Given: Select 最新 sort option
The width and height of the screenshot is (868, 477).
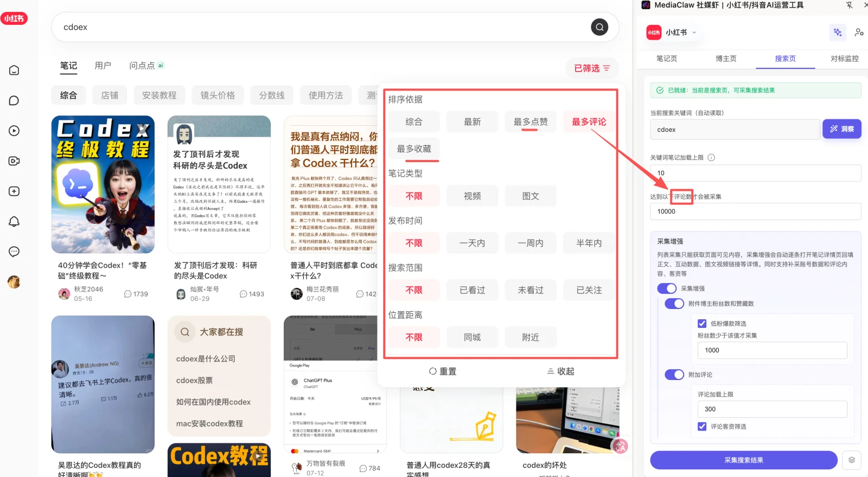Looking at the screenshot, I should [x=472, y=122].
